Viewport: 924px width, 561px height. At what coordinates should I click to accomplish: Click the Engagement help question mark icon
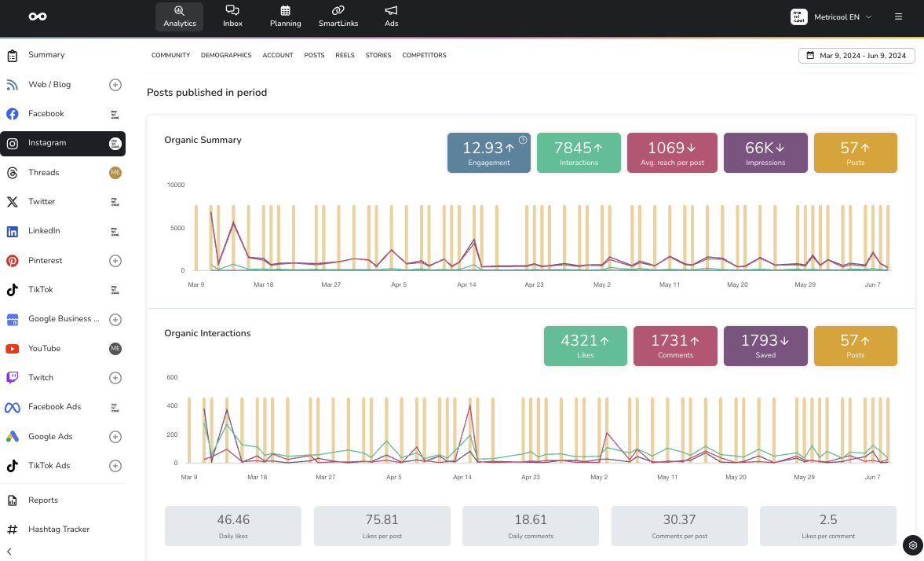click(523, 140)
